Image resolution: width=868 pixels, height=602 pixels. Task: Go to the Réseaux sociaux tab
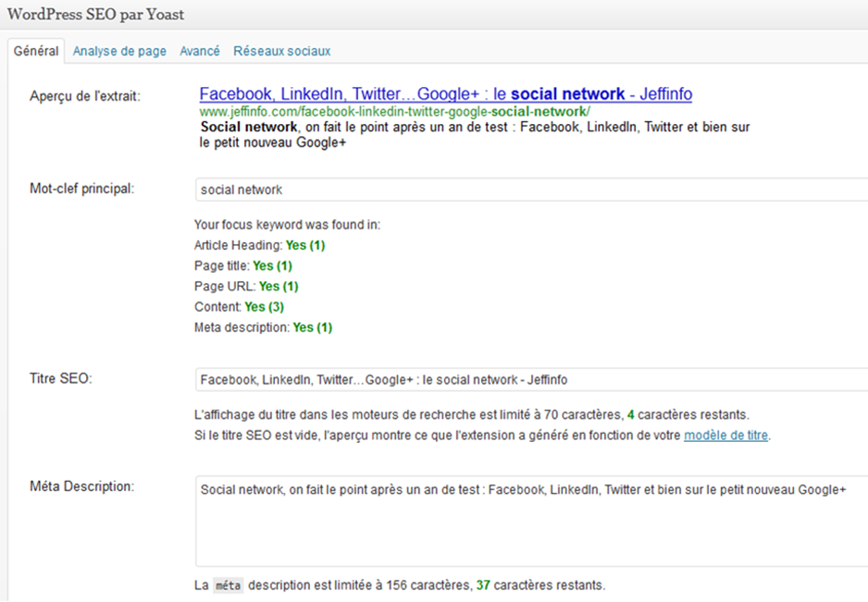[281, 51]
